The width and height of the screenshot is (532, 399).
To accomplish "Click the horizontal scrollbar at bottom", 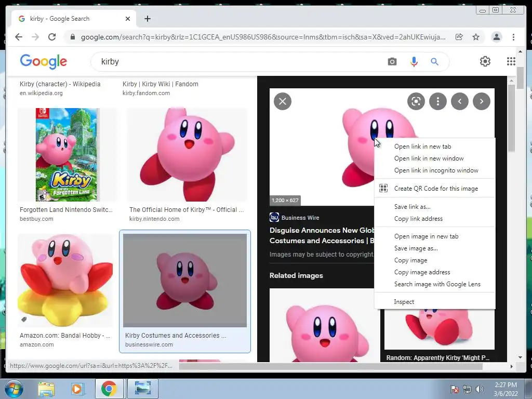I will (331, 366).
